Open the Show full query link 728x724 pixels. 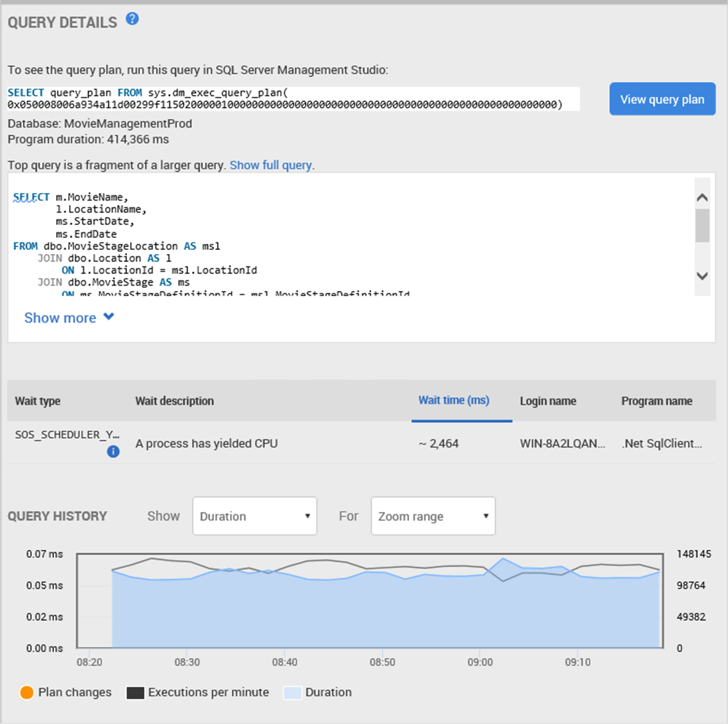(271, 165)
